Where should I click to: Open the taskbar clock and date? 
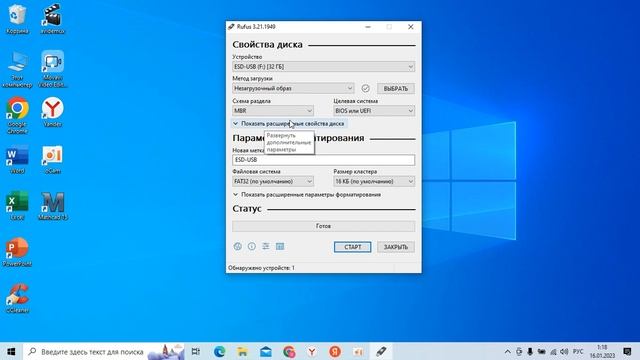pos(602,351)
